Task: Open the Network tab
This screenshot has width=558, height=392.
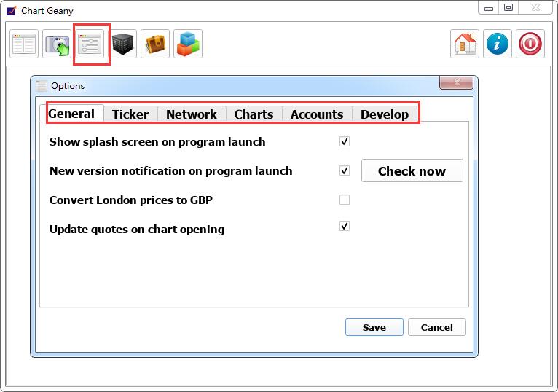Action: click(192, 114)
